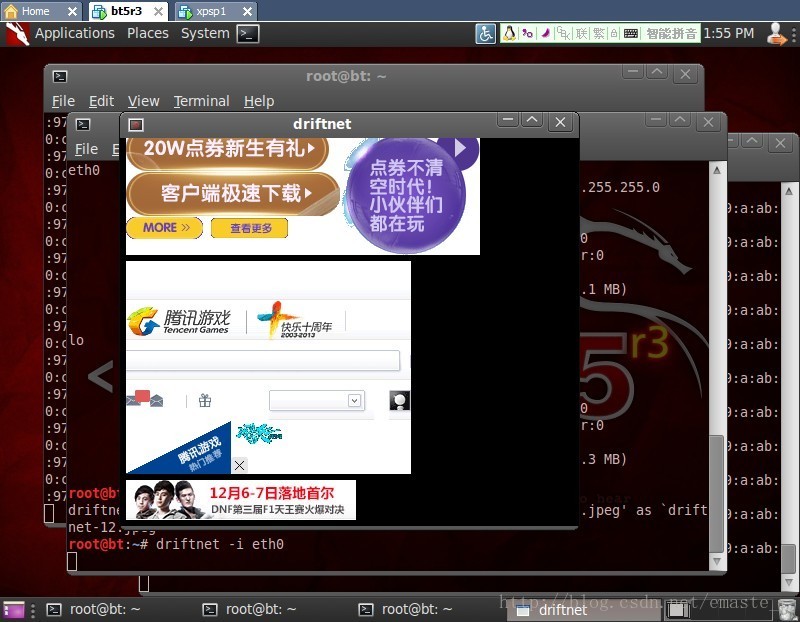Open Help menu in back terminal
The image size is (800, 622).
click(x=259, y=101)
